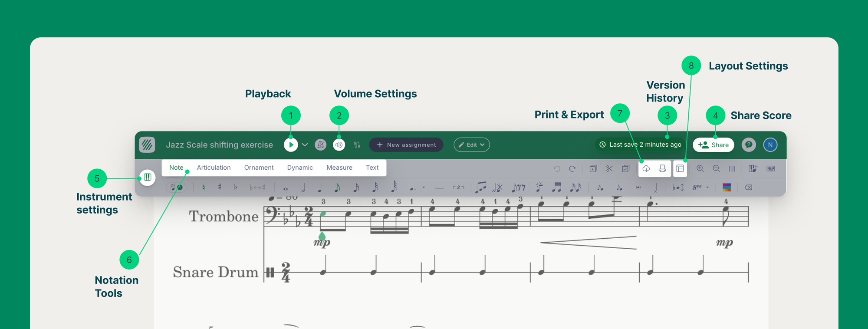
Task: Expand the 8va octave dropdown arrow
Action: point(708,188)
